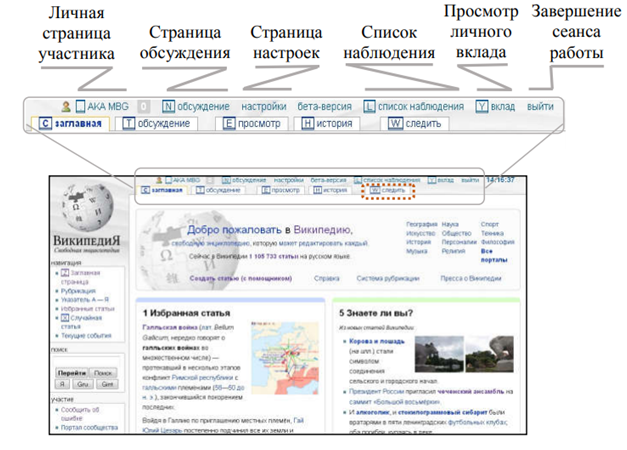Image resolution: width=627 pixels, height=450 pixels.
Task: Click the Gallic War map thumbnail
Action: (285, 358)
